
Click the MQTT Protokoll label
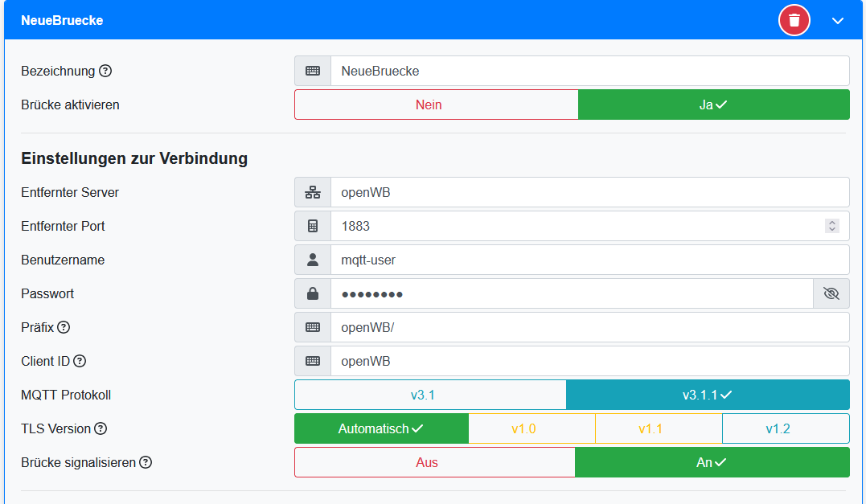click(66, 395)
